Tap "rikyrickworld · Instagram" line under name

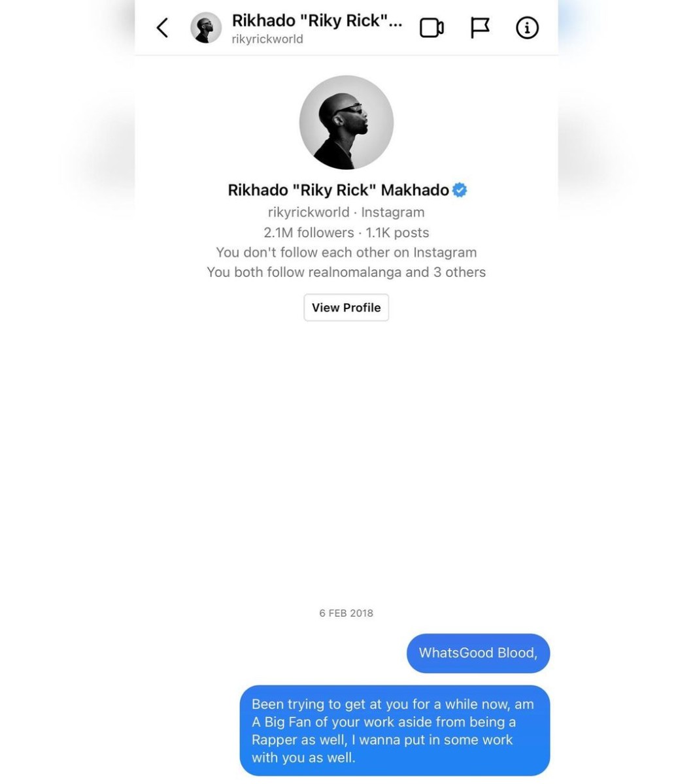coord(346,212)
